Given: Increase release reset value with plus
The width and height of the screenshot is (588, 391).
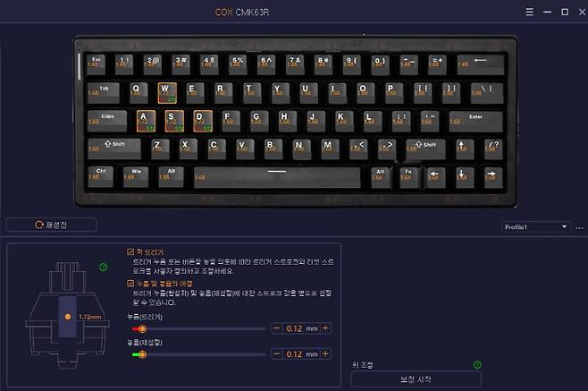Looking at the screenshot, I should (x=325, y=353).
